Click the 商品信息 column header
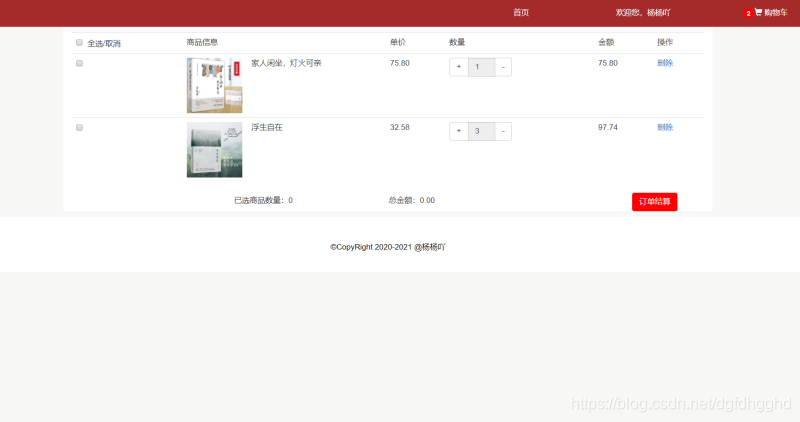 coord(202,42)
